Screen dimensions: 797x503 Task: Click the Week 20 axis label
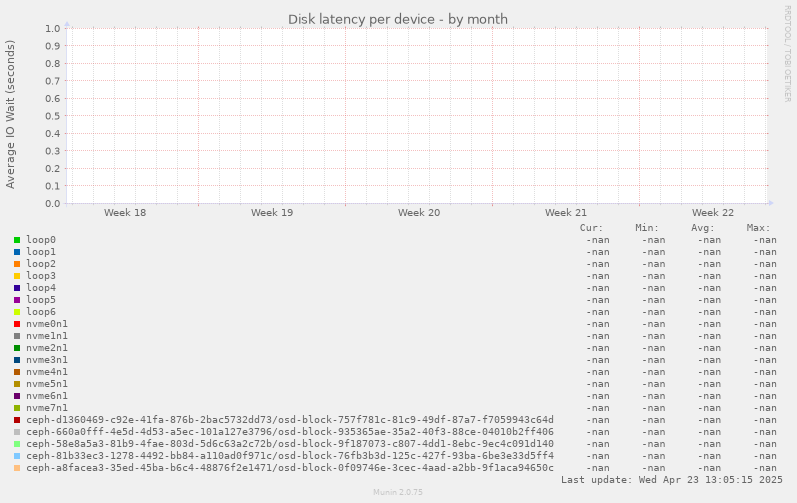[419, 213]
